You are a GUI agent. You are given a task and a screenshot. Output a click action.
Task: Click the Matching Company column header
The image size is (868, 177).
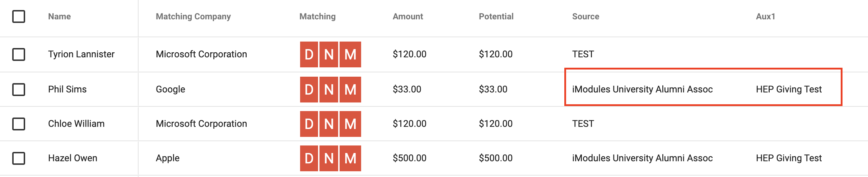pos(193,16)
